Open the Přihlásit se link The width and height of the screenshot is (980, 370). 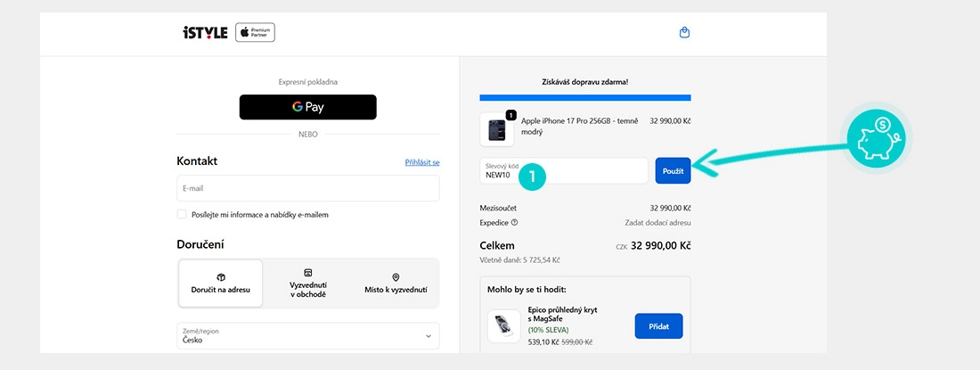[422, 162]
